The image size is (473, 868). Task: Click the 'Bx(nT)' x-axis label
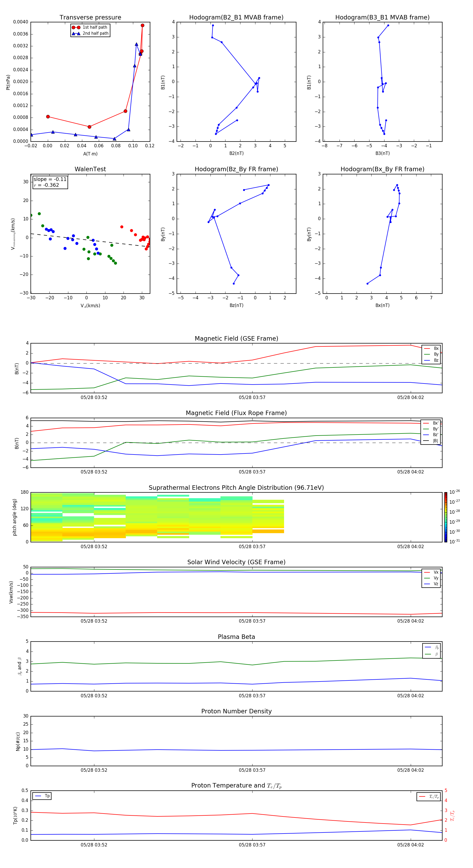(382, 306)
